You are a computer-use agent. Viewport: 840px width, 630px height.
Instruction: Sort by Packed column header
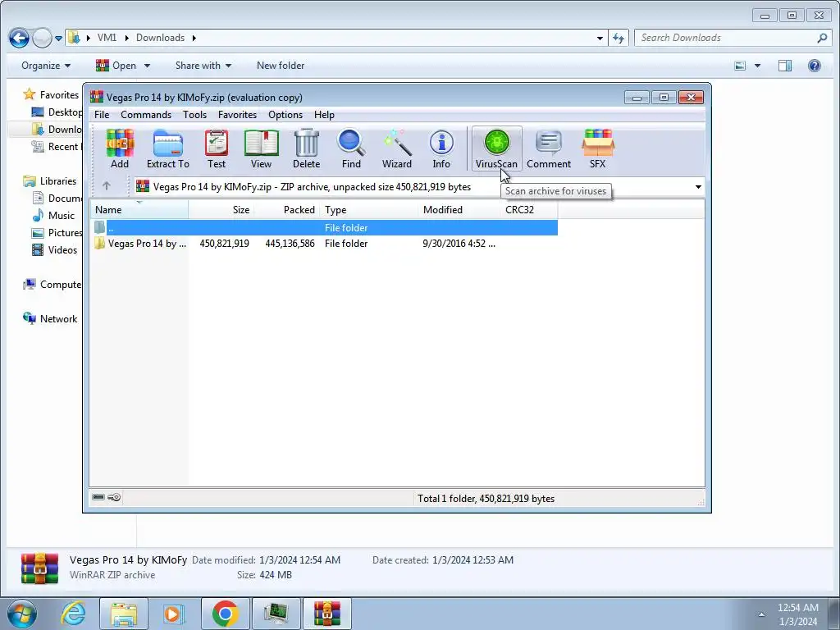pyautogui.click(x=286, y=209)
